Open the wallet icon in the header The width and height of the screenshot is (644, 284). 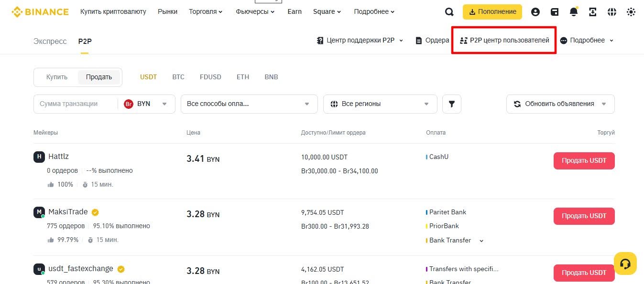pos(554,11)
